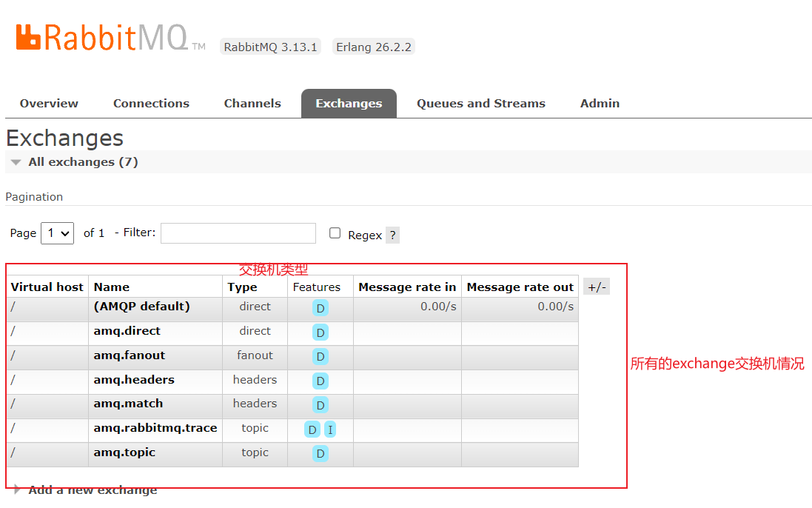The width and height of the screenshot is (812, 508).
Task: Click the D feature badge for amq.direct
Action: tap(321, 332)
